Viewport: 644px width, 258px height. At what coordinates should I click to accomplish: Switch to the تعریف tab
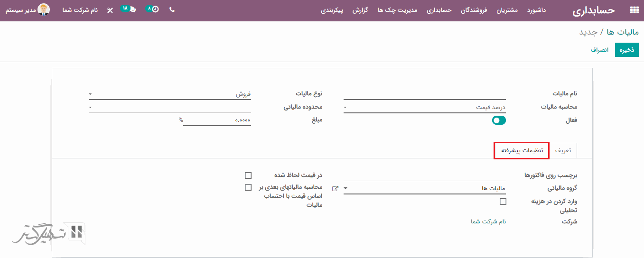[x=563, y=151]
